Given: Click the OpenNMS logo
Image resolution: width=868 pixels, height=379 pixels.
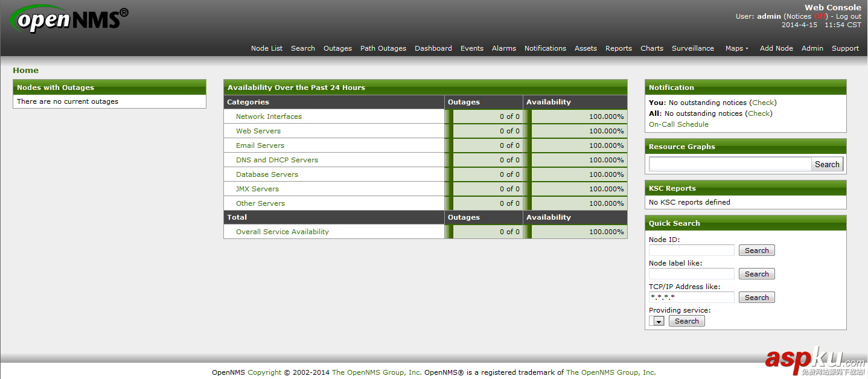Looking at the screenshot, I should click(x=69, y=20).
